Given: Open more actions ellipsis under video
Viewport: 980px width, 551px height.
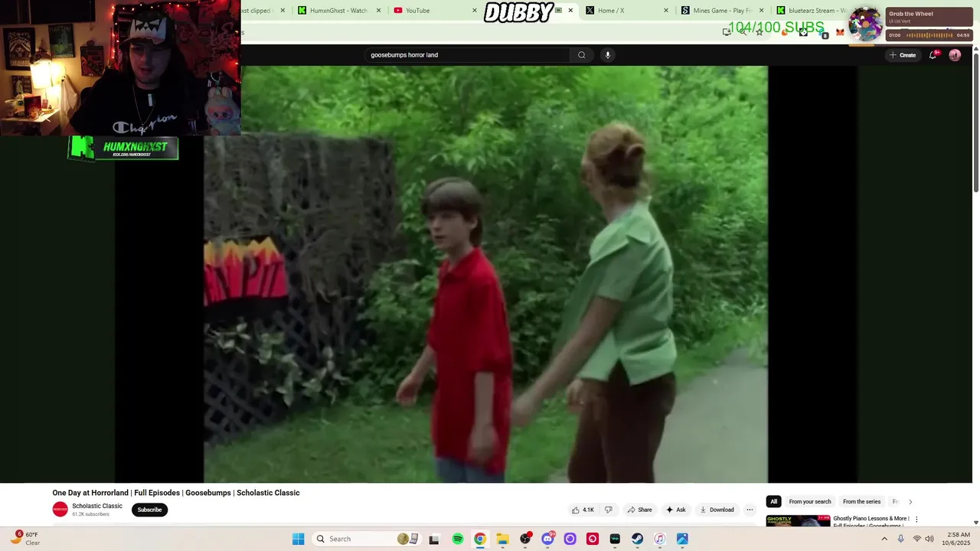Looking at the screenshot, I should pyautogui.click(x=750, y=510).
